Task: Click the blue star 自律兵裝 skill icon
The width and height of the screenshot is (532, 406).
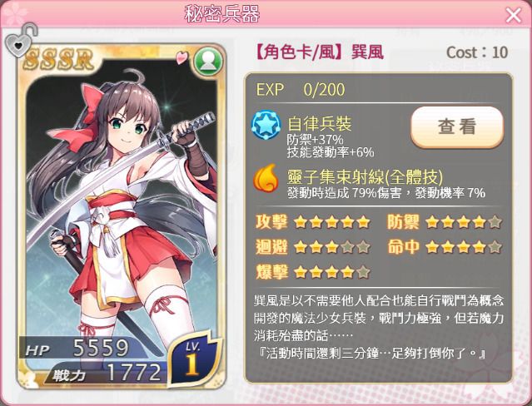Action: coord(266,125)
